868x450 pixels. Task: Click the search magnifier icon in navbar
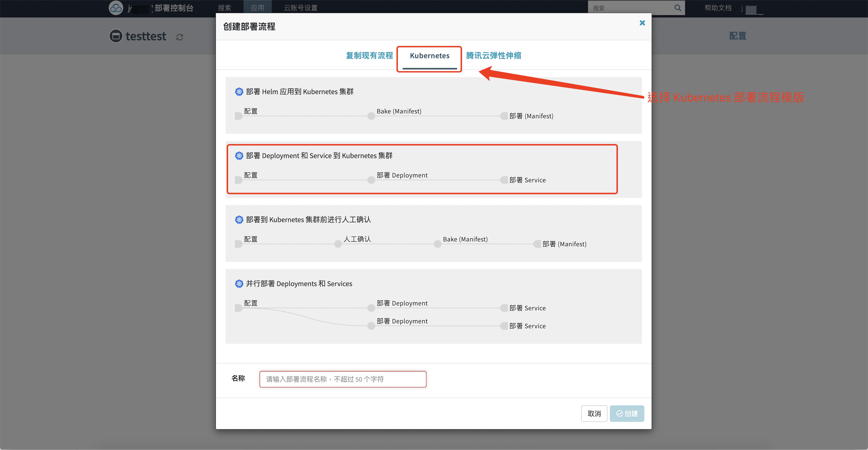(678, 8)
